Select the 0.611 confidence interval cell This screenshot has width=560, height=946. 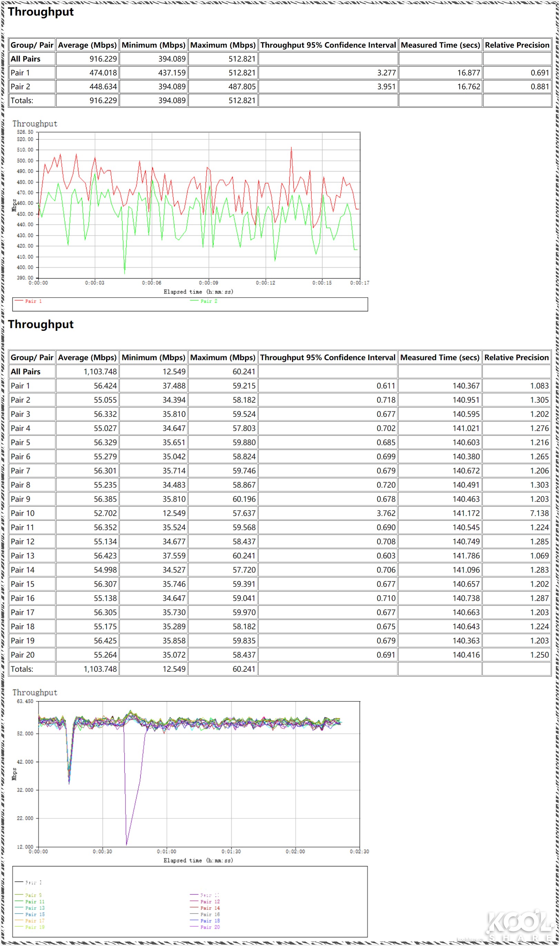coord(328,386)
